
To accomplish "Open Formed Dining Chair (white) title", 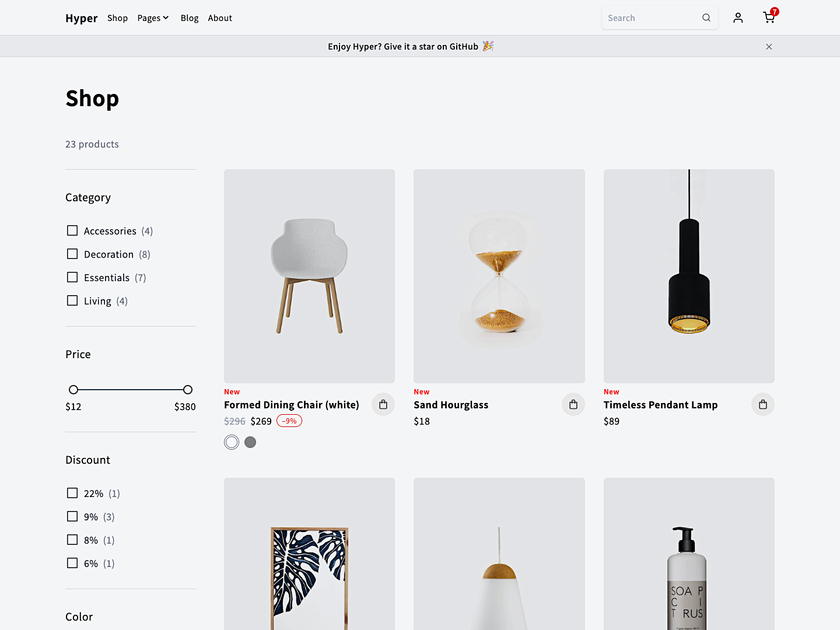I will (x=292, y=405).
